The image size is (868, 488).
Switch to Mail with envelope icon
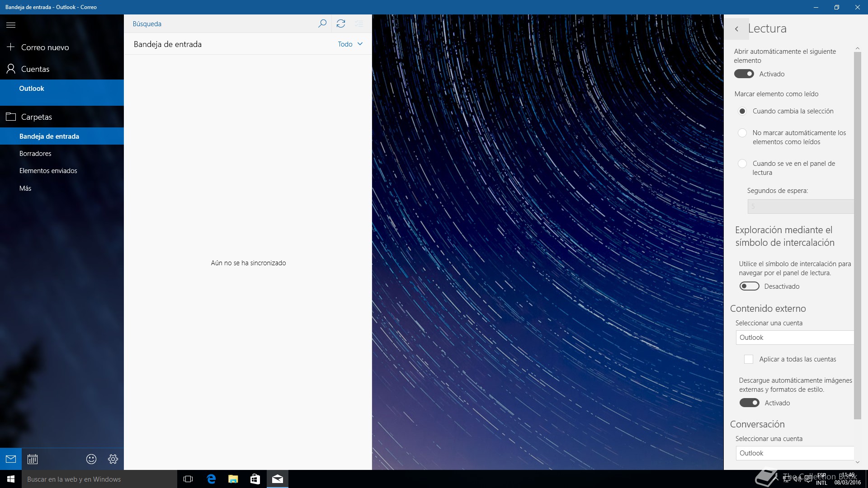coord(11,459)
